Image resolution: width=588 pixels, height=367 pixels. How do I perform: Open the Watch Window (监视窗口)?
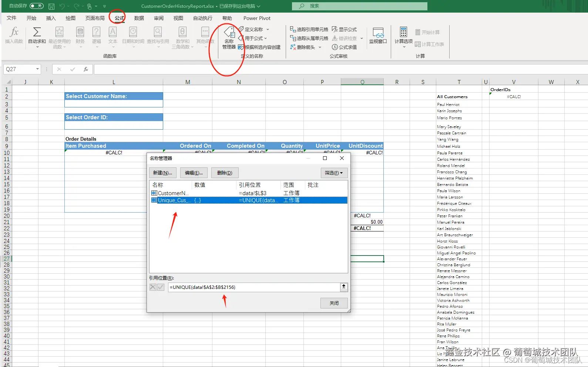point(378,36)
